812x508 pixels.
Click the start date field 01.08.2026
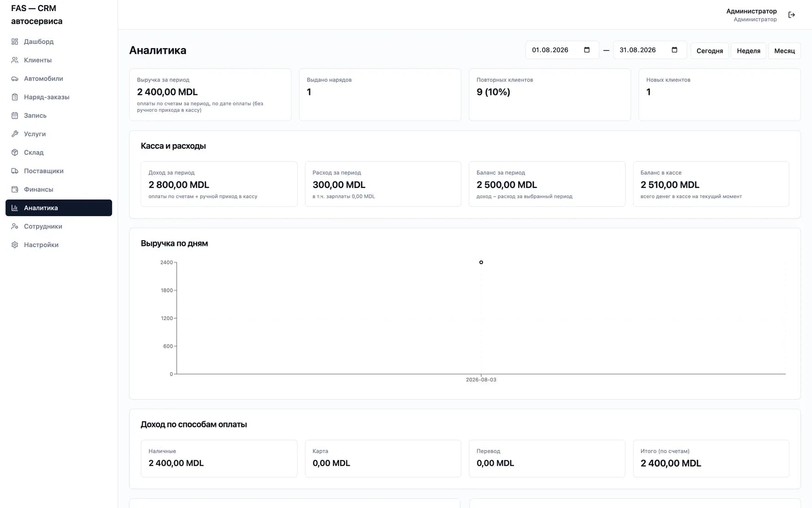click(x=562, y=50)
